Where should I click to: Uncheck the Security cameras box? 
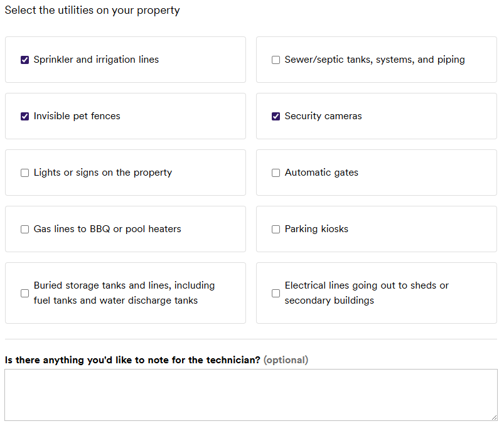coord(276,116)
